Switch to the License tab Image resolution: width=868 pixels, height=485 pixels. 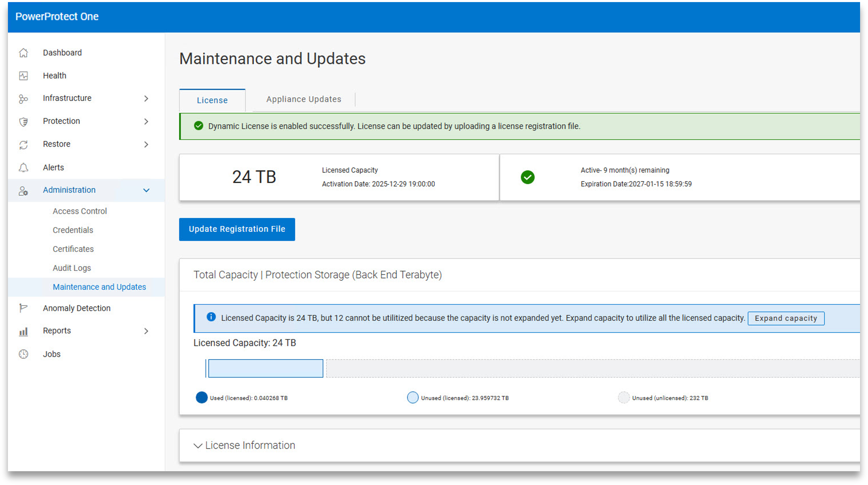point(212,100)
